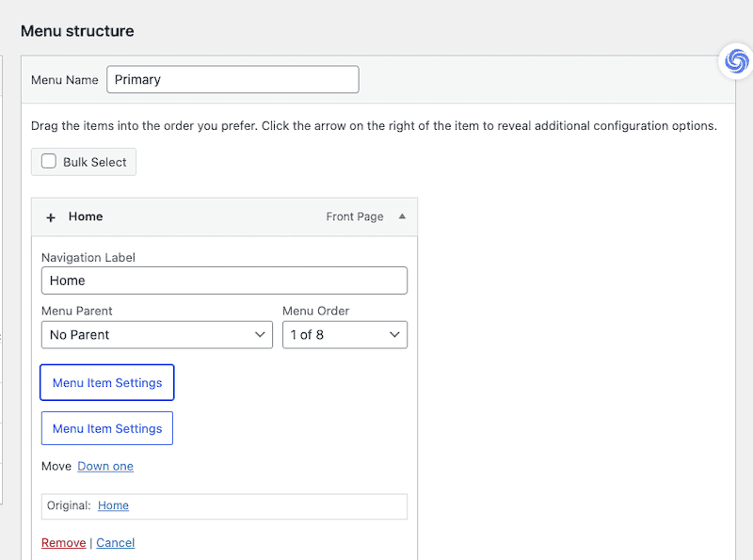Click the Navigation Label input field

pos(224,280)
